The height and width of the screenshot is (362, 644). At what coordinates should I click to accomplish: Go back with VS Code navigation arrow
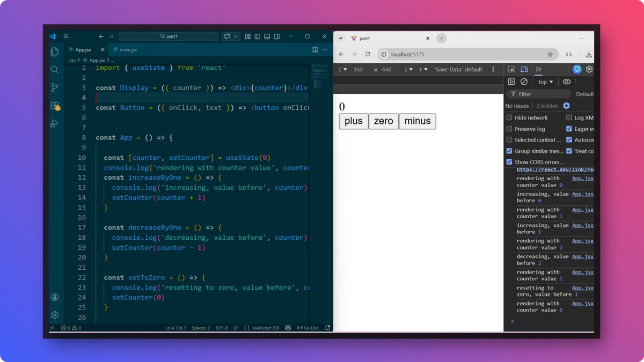[101, 36]
